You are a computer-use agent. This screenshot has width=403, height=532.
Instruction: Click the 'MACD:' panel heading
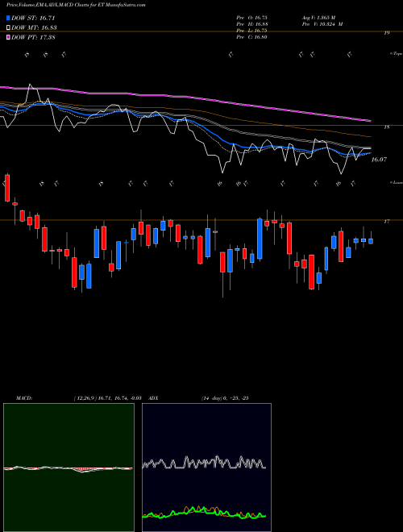(24, 398)
